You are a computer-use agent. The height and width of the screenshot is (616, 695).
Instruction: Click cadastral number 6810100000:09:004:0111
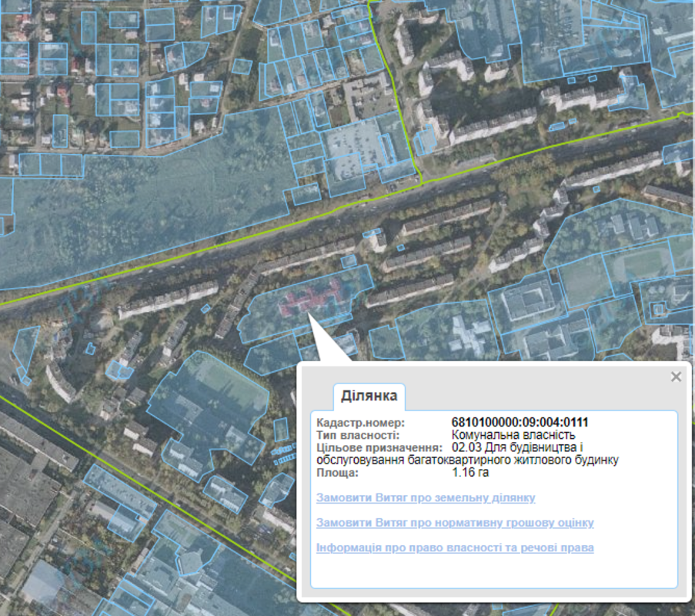[x=520, y=423]
